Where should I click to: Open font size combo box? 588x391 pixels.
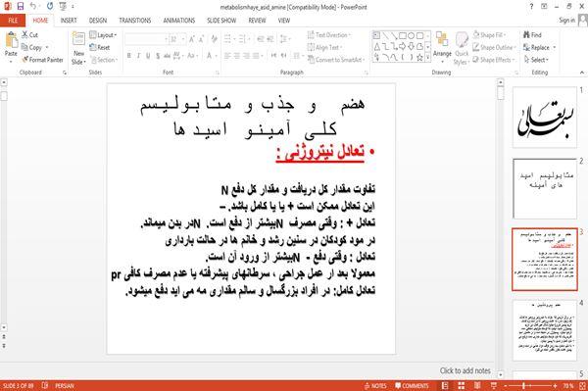[x=177, y=39]
